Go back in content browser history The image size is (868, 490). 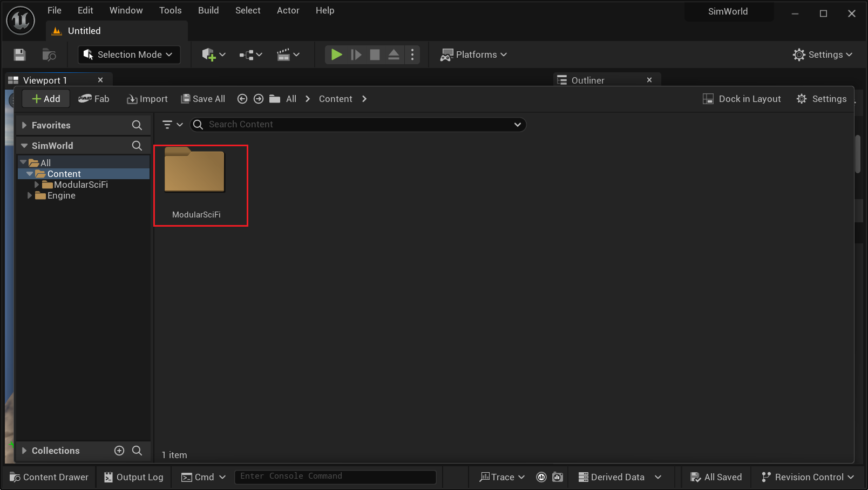coord(242,99)
